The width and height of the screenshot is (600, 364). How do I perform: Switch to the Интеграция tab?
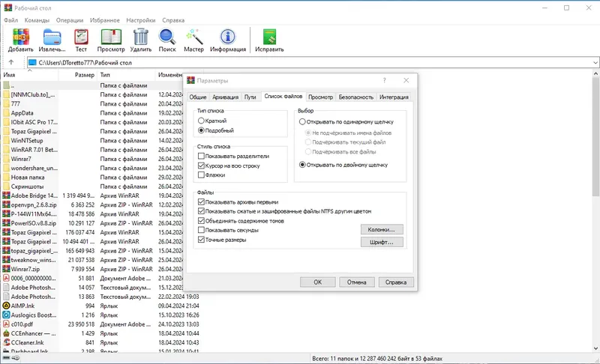394,97
